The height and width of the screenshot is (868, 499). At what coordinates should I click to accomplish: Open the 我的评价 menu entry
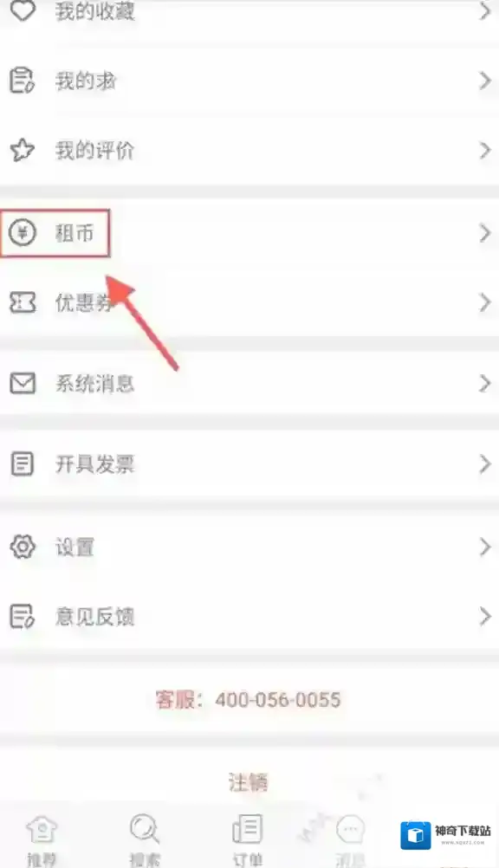[249, 150]
